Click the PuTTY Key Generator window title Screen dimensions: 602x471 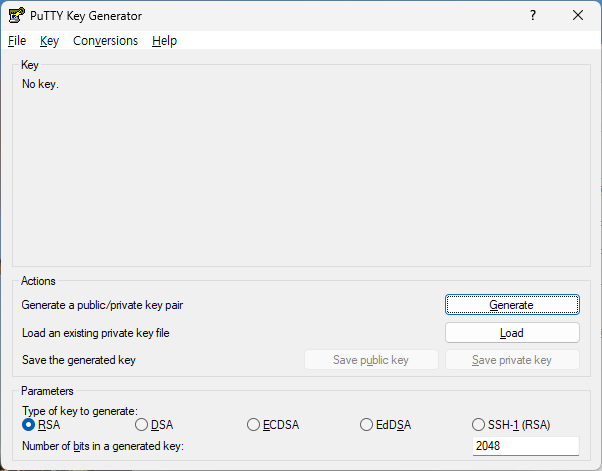click(86, 16)
